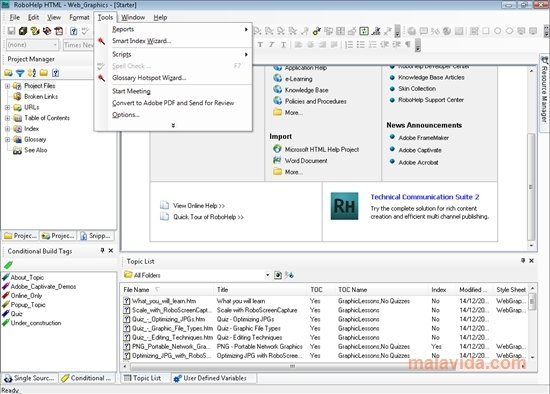
Task: Open the Format menu
Action: click(x=79, y=17)
